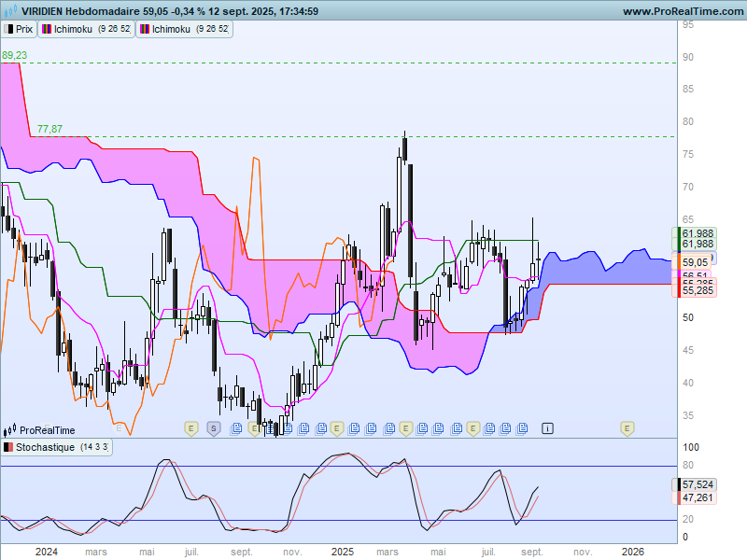Click the E marker left of the S marker

tap(191, 428)
